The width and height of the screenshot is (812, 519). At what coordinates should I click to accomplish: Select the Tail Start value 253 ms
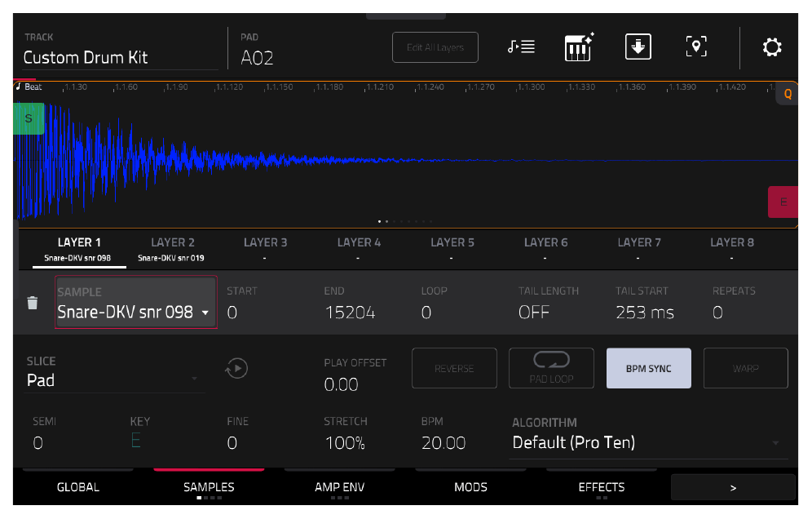tap(645, 313)
